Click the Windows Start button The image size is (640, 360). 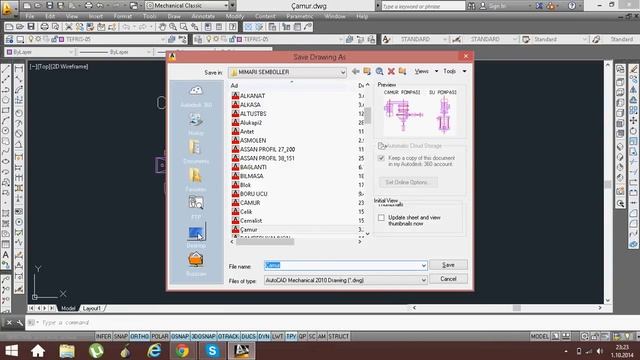pyautogui.click(x=11, y=351)
